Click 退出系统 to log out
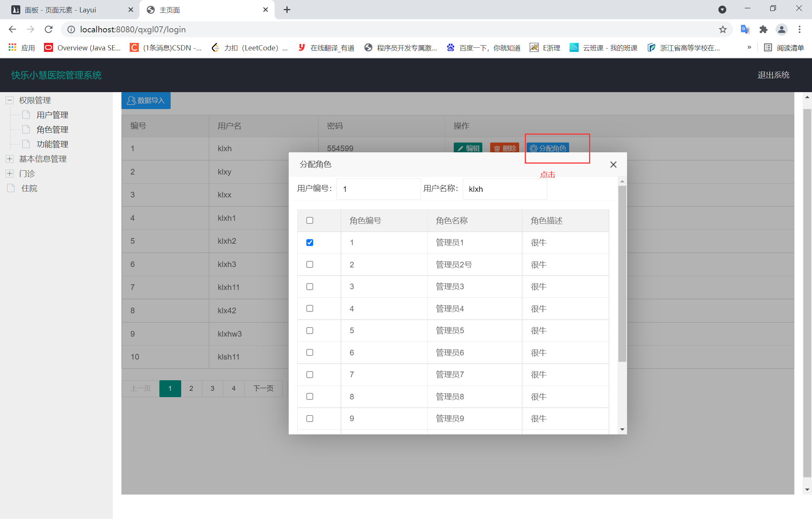The image size is (812, 519). click(x=773, y=75)
